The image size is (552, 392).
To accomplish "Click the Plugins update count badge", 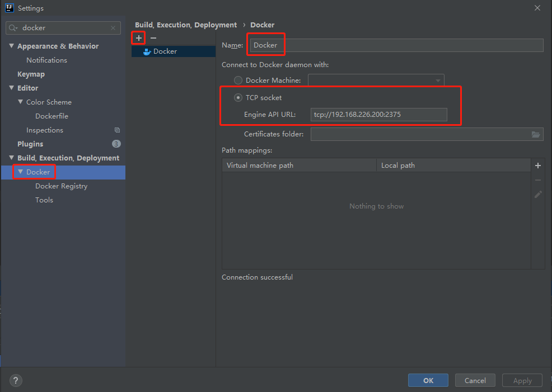I will [x=116, y=144].
